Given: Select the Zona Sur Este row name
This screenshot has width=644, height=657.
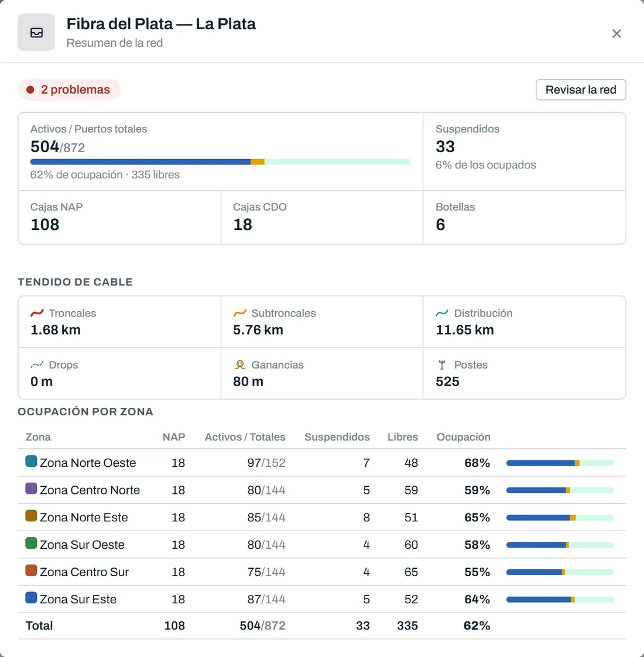Looking at the screenshot, I should pyautogui.click(x=78, y=599).
